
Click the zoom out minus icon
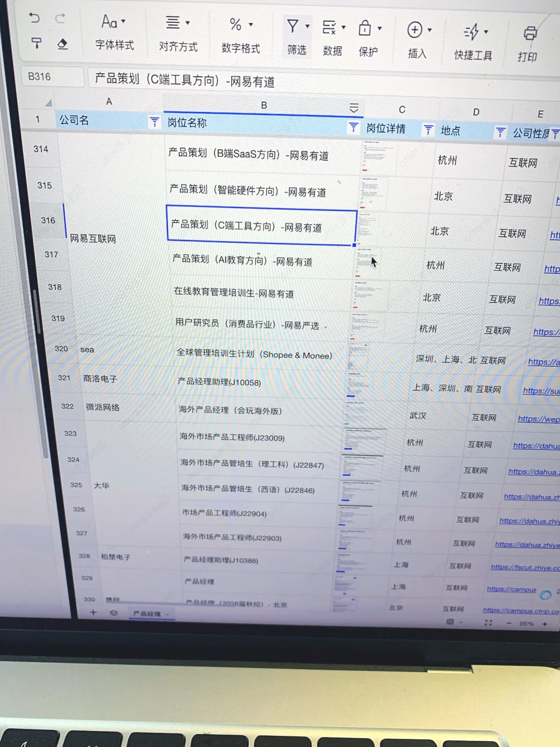509,623
